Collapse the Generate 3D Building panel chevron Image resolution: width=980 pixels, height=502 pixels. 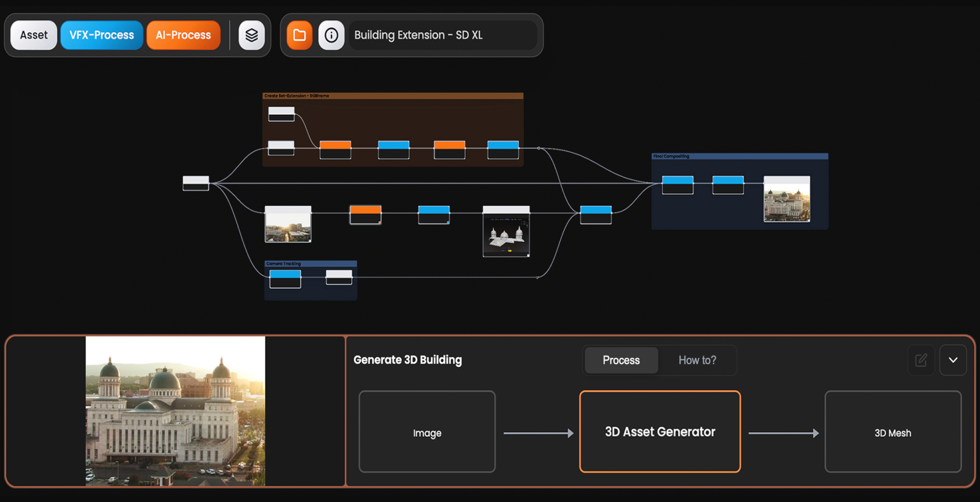pos(953,360)
